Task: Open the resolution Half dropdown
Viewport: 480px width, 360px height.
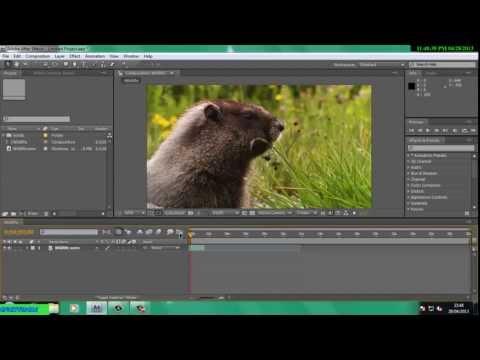Action: tap(225, 213)
